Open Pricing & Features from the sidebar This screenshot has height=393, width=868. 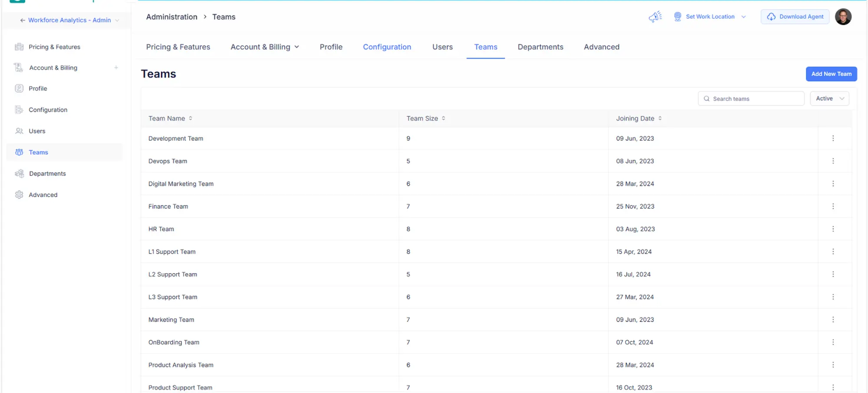54,47
